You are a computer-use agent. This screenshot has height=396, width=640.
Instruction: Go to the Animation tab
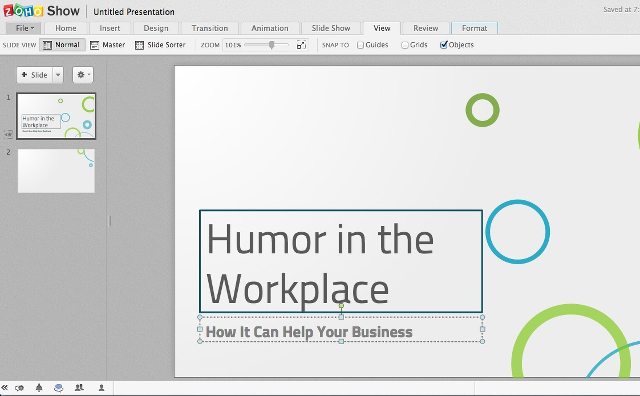point(270,28)
